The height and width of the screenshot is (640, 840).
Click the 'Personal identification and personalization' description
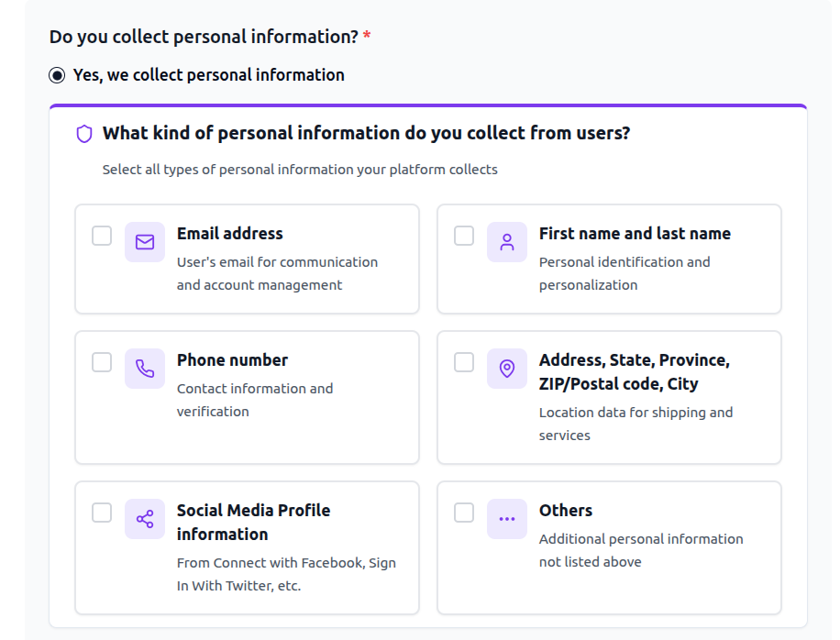[624, 273]
